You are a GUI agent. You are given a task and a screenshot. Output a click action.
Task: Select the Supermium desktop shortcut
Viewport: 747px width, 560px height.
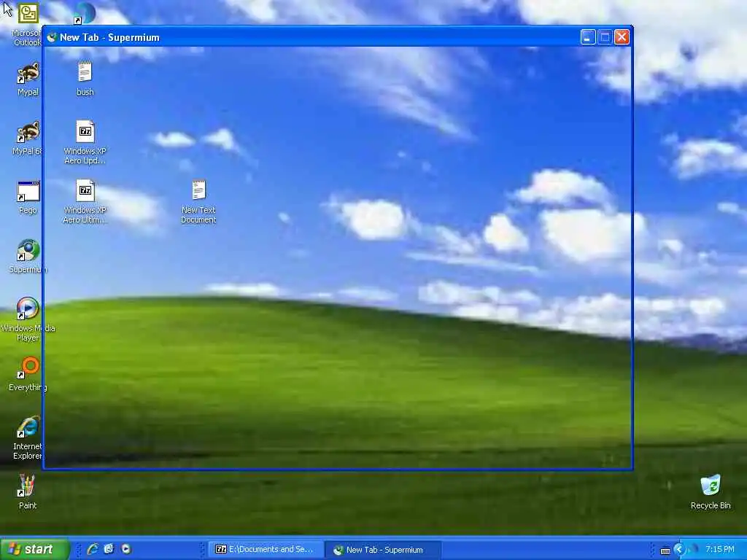(28, 250)
